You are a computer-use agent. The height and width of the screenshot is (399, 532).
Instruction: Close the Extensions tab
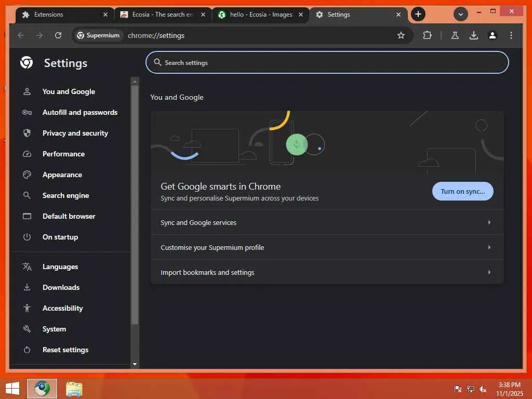tap(105, 15)
